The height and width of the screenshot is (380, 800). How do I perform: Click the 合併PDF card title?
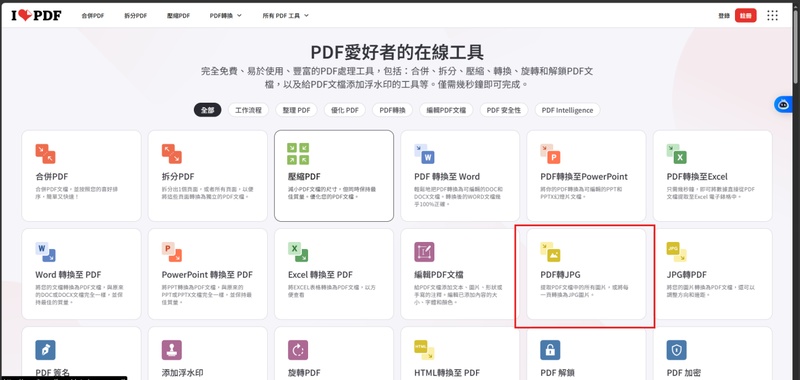[52, 176]
